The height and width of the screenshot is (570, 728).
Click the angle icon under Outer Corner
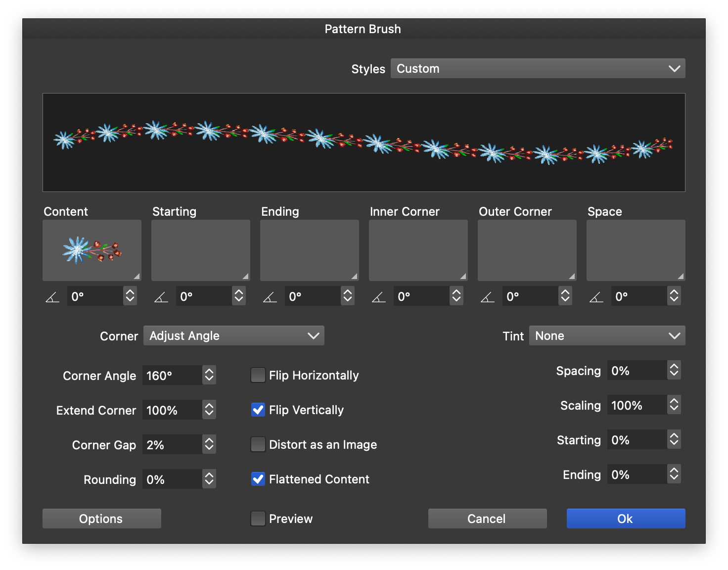[x=488, y=297]
